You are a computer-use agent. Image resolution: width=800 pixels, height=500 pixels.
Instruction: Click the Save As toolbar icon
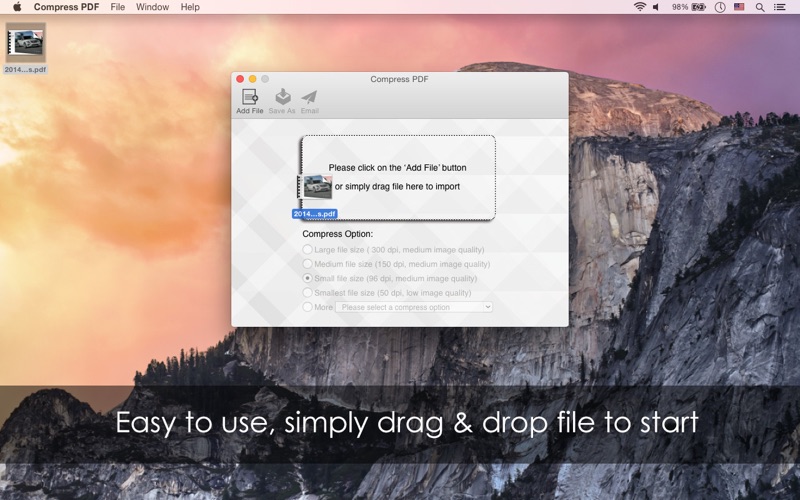282,98
